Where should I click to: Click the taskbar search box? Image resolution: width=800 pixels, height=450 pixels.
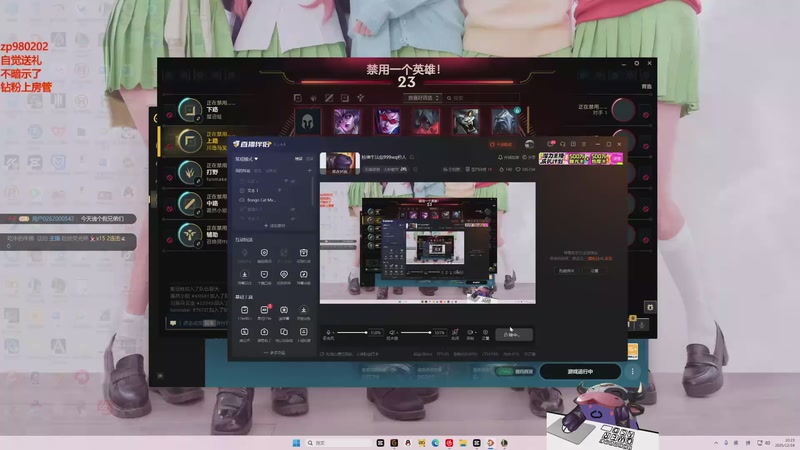(x=339, y=443)
